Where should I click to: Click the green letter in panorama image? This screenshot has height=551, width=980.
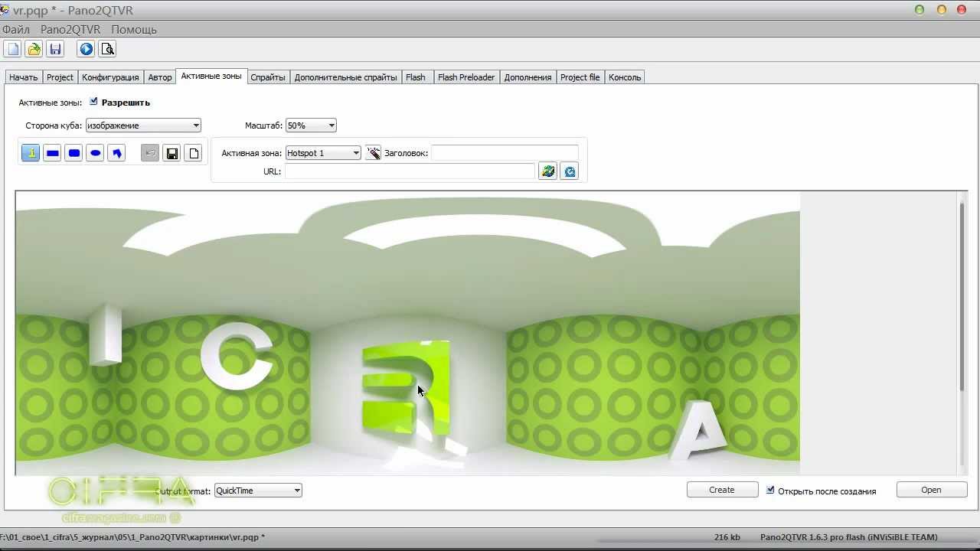406,386
